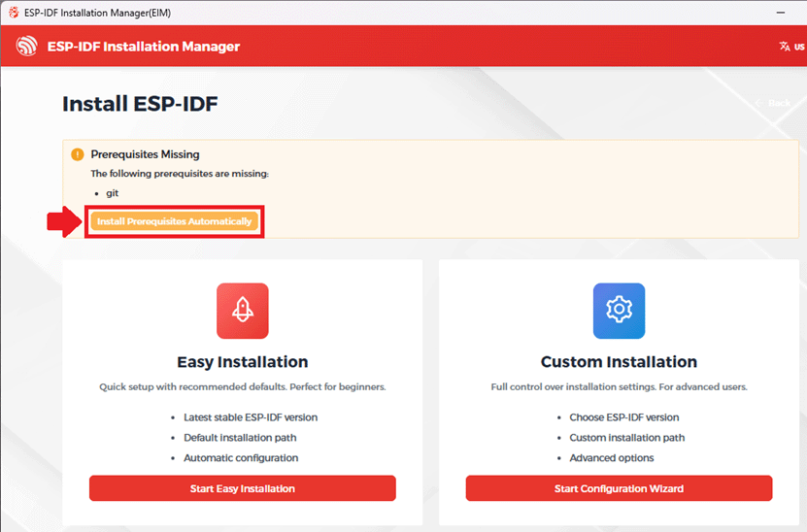Click the Easy Installation heading
Screen dimensions: 807x532
point(243,362)
